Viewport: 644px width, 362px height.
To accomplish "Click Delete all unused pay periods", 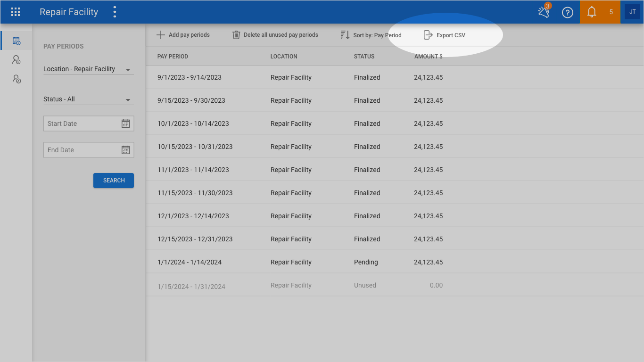I will pyautogui.click(x=281, y=35).
